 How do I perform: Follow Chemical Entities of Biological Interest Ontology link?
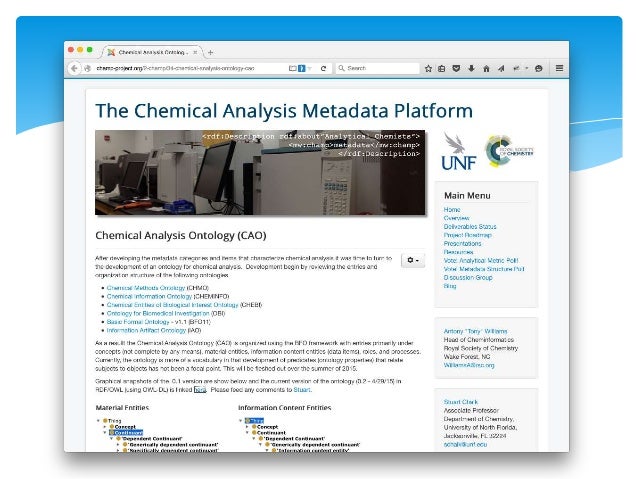click(172, 305)
